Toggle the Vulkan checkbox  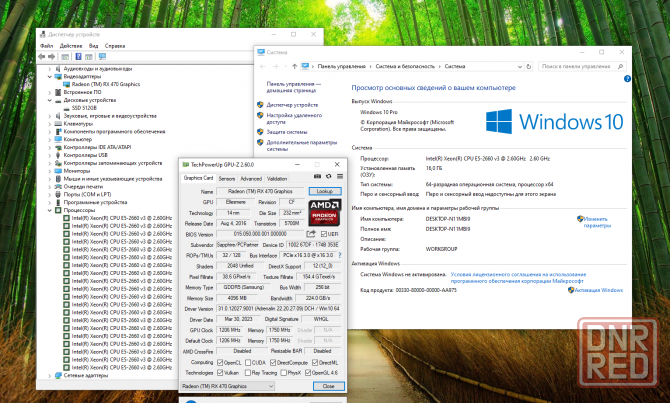[220, 373]
